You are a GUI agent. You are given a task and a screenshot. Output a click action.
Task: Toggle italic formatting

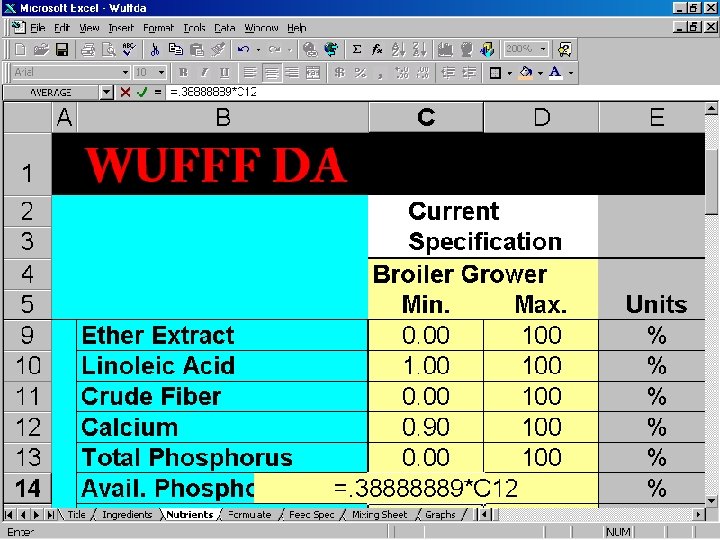coord(204,73)
